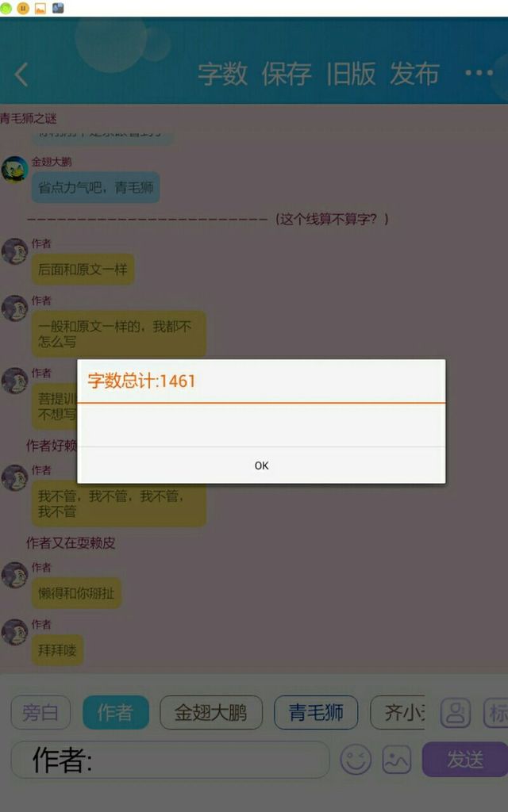Open the three-dots more menu

pyautogui.click(x=479, y=73)
